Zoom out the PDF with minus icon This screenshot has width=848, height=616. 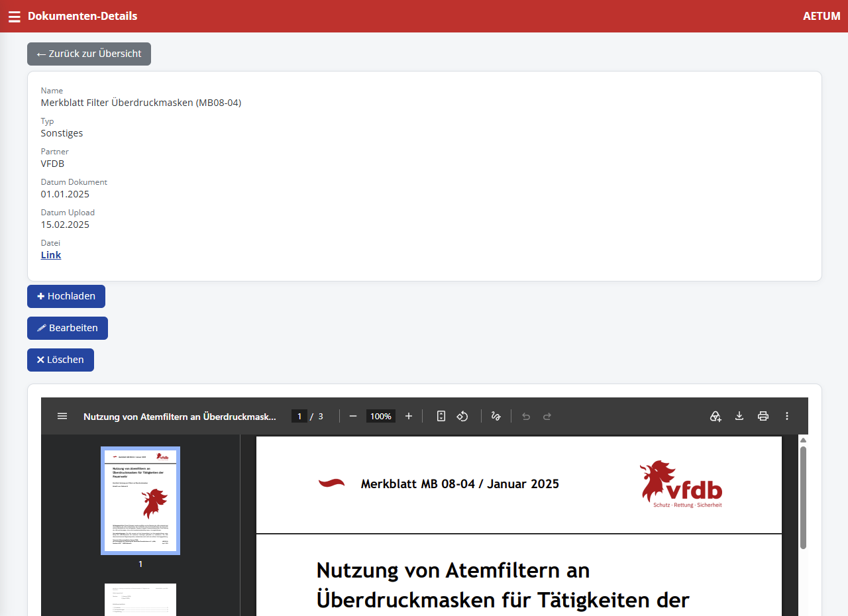(353, 416)
